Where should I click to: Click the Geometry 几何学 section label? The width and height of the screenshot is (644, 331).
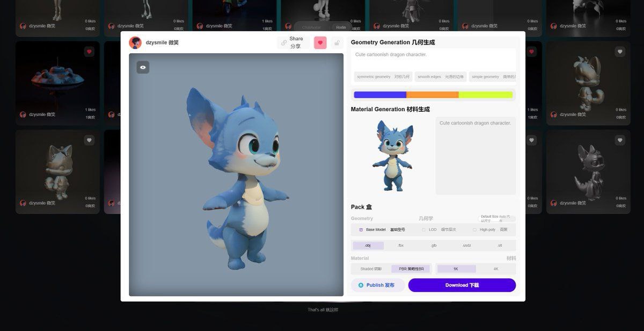(392, 219)
